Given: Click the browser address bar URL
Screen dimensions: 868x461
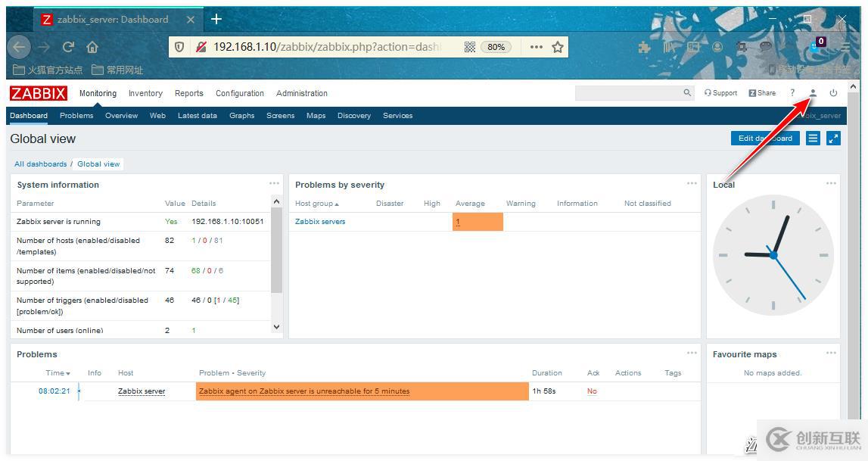Looking at the screenshot, I should click(x=327, y=47).
